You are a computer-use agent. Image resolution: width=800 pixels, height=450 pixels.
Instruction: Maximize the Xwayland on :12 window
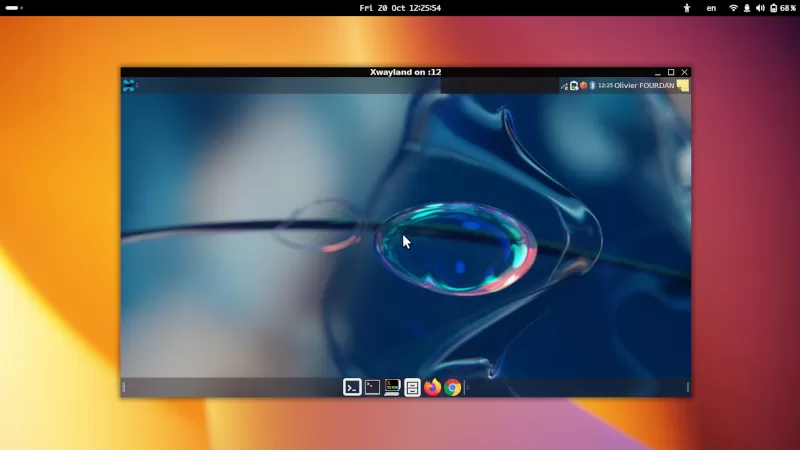[x=671, y=72]
